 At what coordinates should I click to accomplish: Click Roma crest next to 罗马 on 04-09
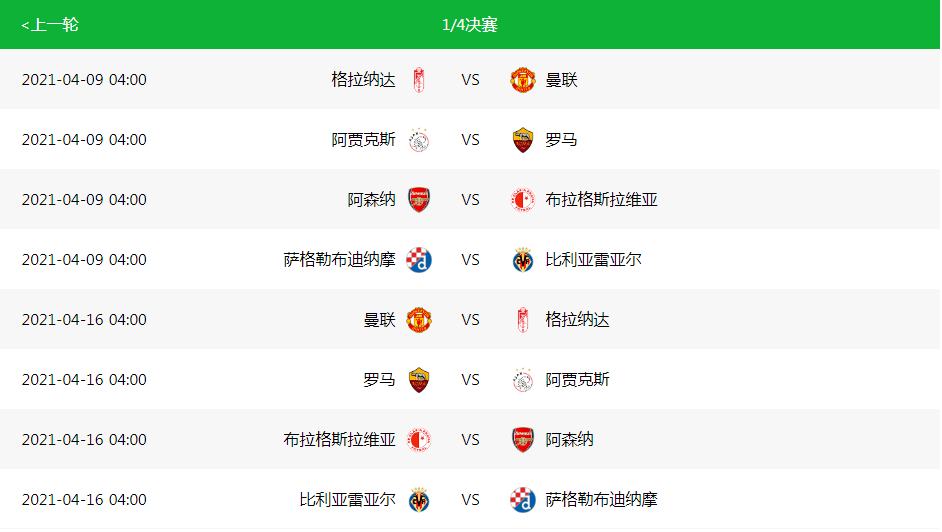click(x=523, y=140)
